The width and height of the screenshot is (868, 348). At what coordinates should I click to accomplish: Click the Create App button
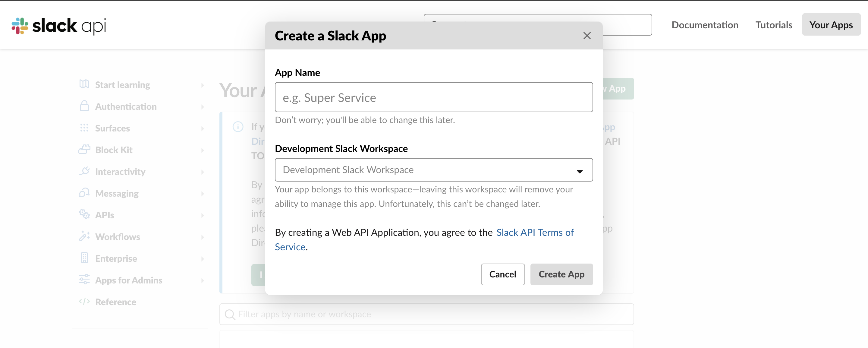pos(561,274)
